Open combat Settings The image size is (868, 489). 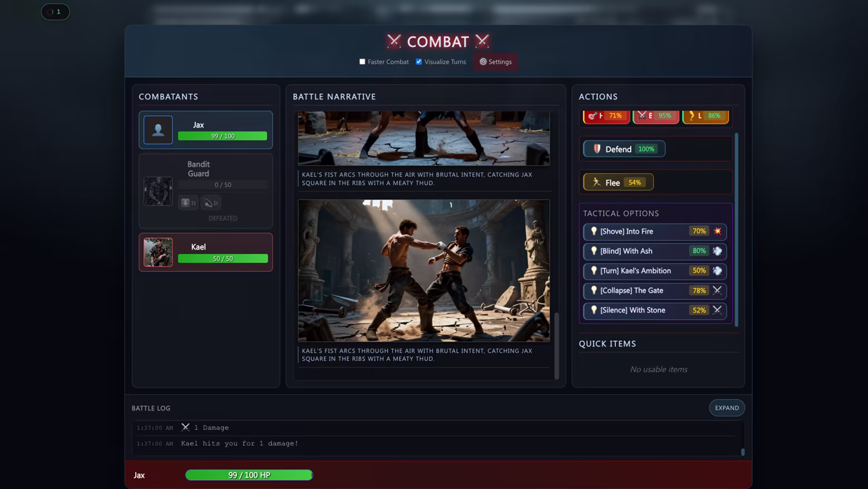495,62
